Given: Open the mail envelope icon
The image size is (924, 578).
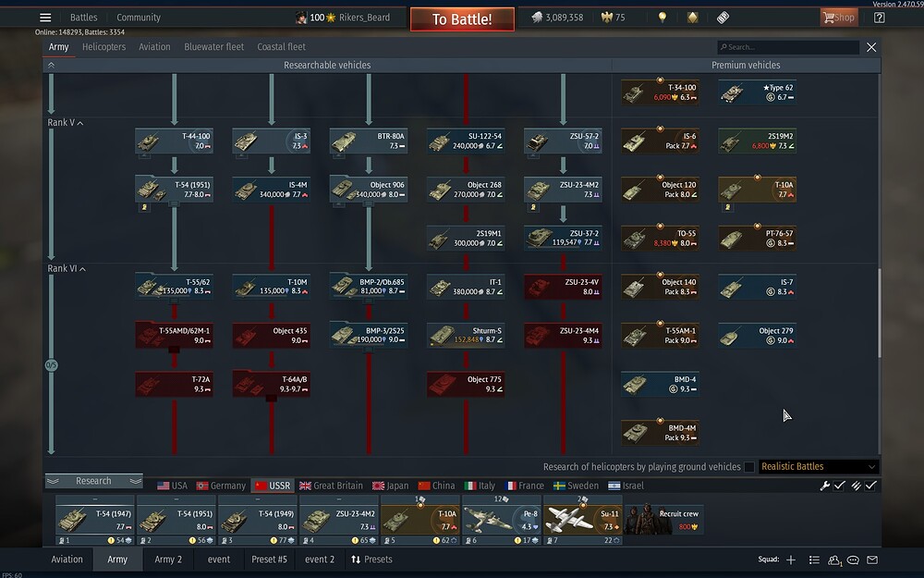Looking at the screenshot, I should pos(872,560).
